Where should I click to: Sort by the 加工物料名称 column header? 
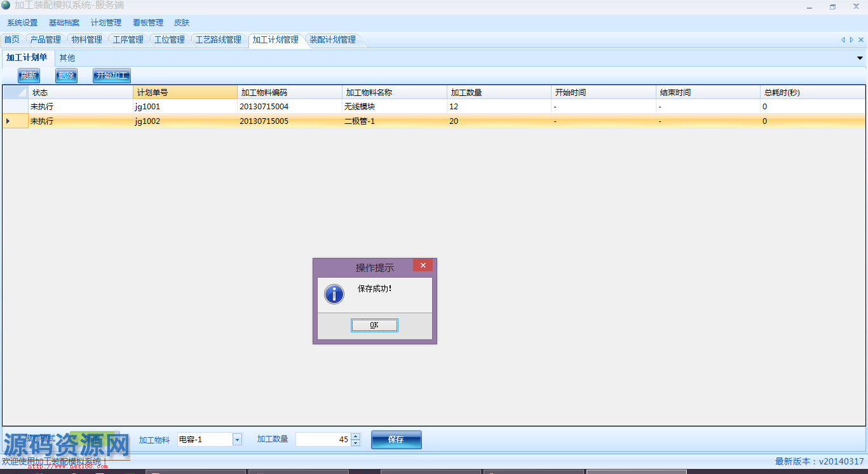click(x=394, y=92)
